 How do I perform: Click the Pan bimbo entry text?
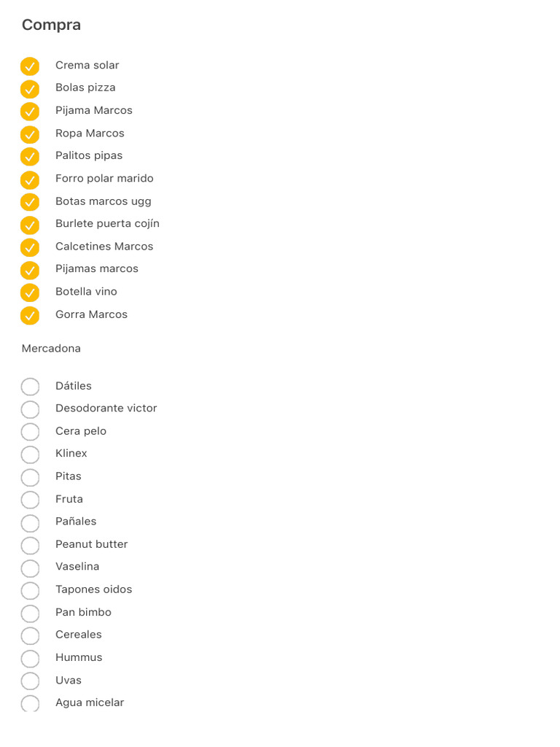pyautogui.click(x=83, y=612)
